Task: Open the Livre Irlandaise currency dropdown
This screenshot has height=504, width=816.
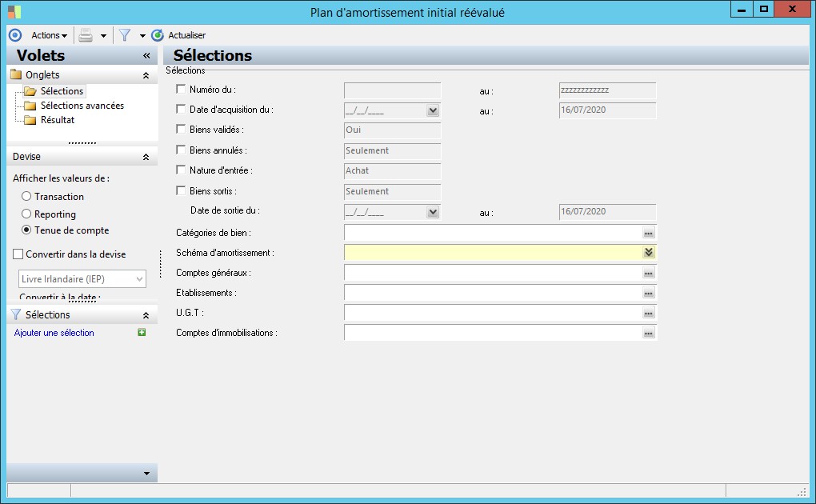Action: (x=82, y=279)
